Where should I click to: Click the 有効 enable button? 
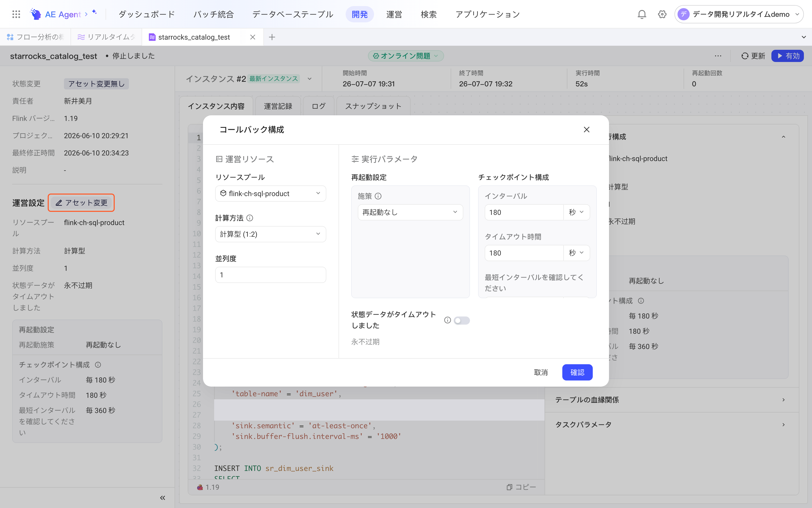[787, 56]
